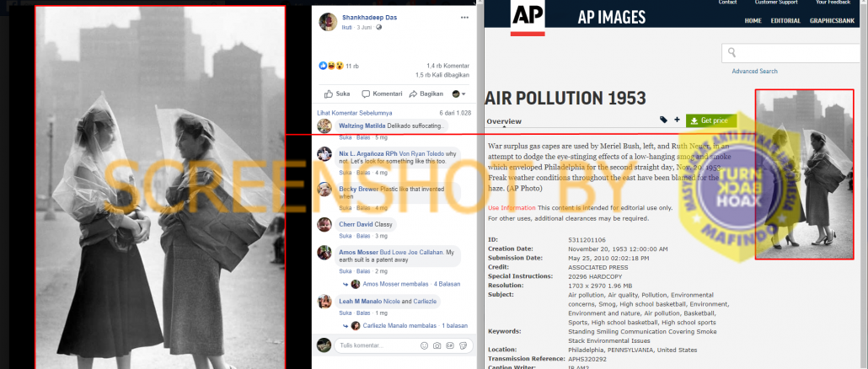Click the magnifier search icon on AP Images
Image resolution: width=868 pixels, height=369 pixels.
click(x=731, y=53)
